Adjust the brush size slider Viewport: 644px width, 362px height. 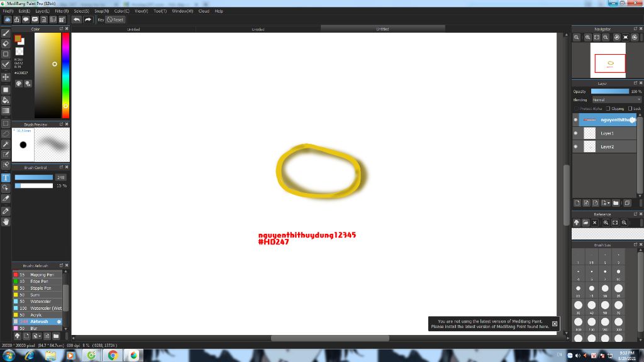(34, 177)
